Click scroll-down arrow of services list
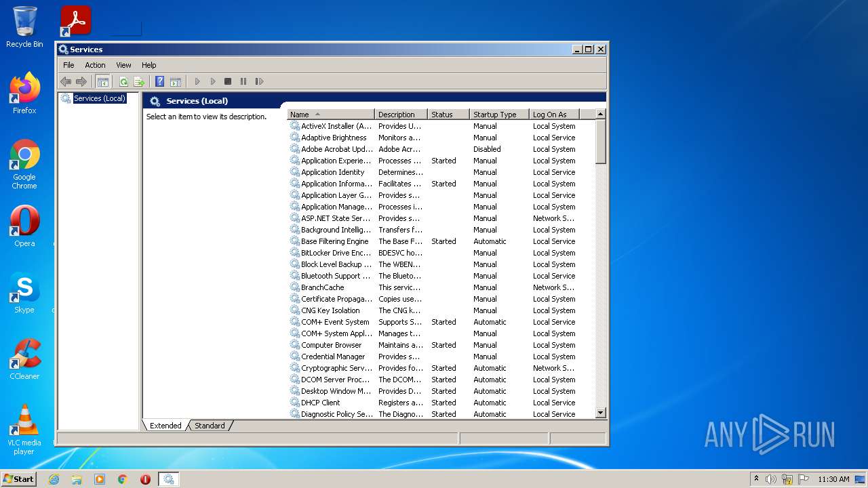 pos(600,413)
